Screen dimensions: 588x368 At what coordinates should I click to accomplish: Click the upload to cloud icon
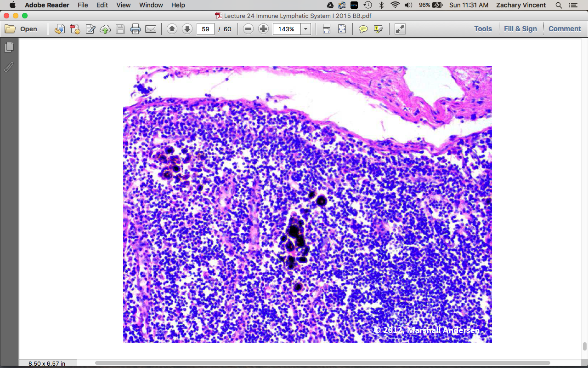pyautogui.click(x=105, y=29)
